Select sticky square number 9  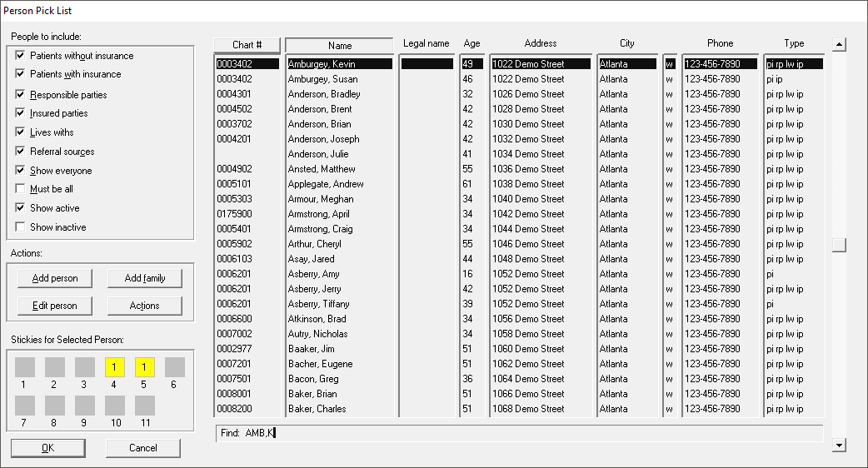[85, 406]
